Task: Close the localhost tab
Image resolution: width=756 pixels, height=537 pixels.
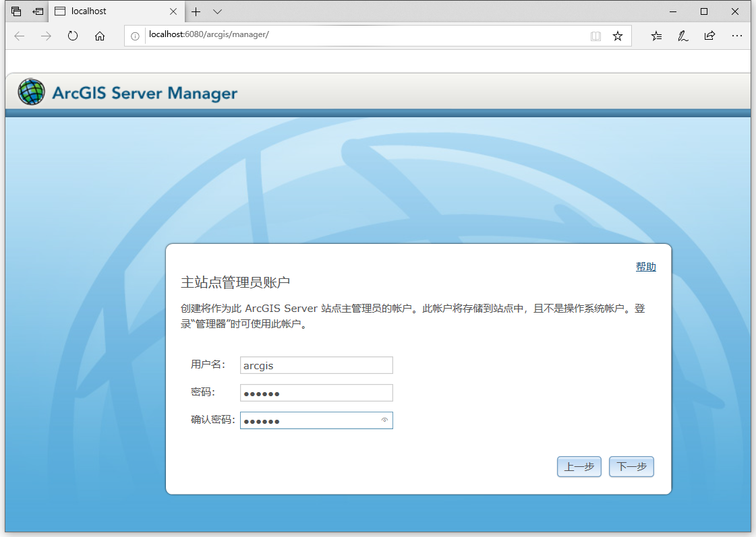Action: 173,11
